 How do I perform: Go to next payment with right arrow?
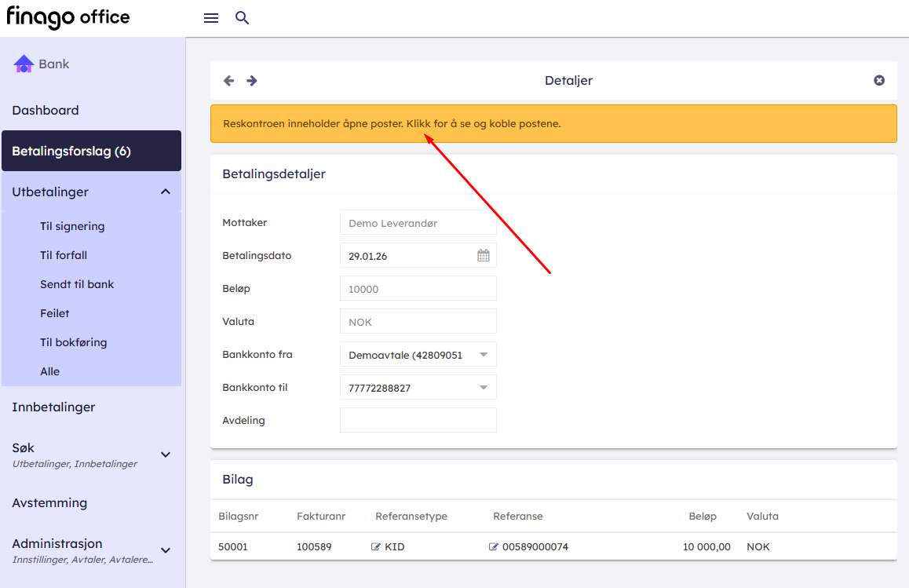tap(252, 81)
